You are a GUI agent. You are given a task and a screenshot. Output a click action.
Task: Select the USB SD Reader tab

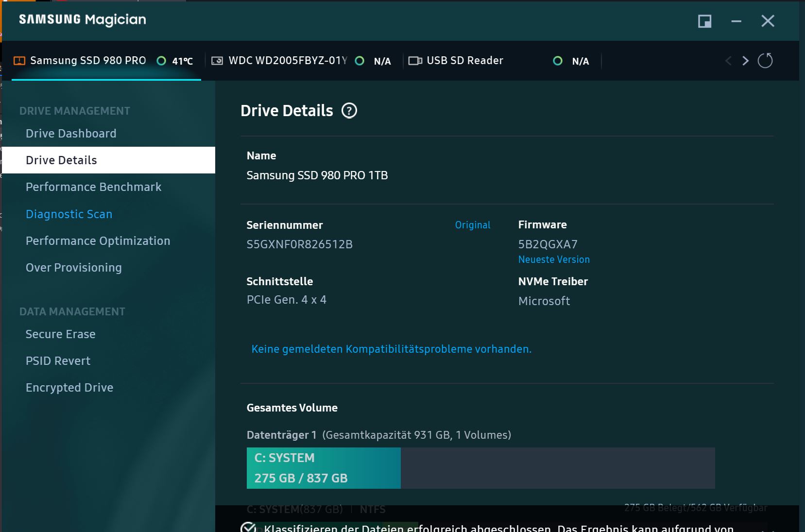tap(502, 61)
